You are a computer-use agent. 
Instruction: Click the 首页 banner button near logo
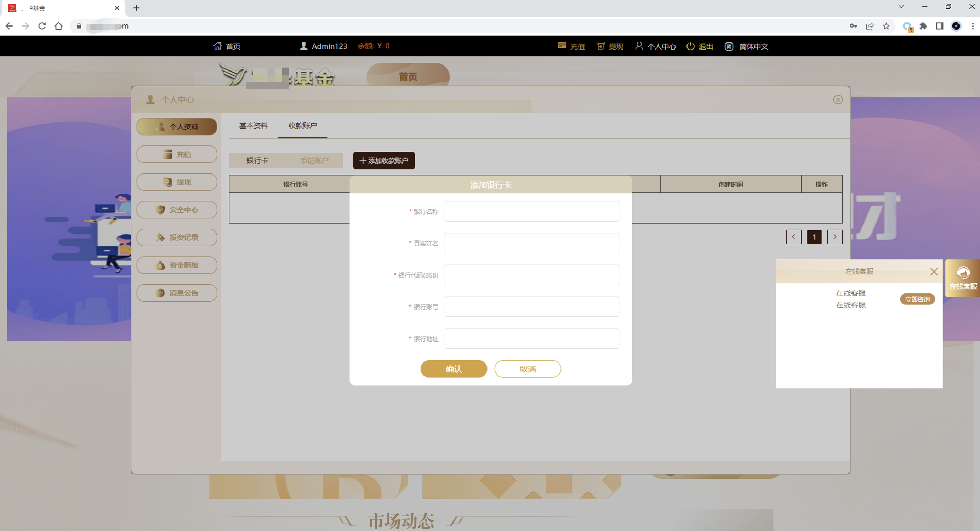coord(408,77)
